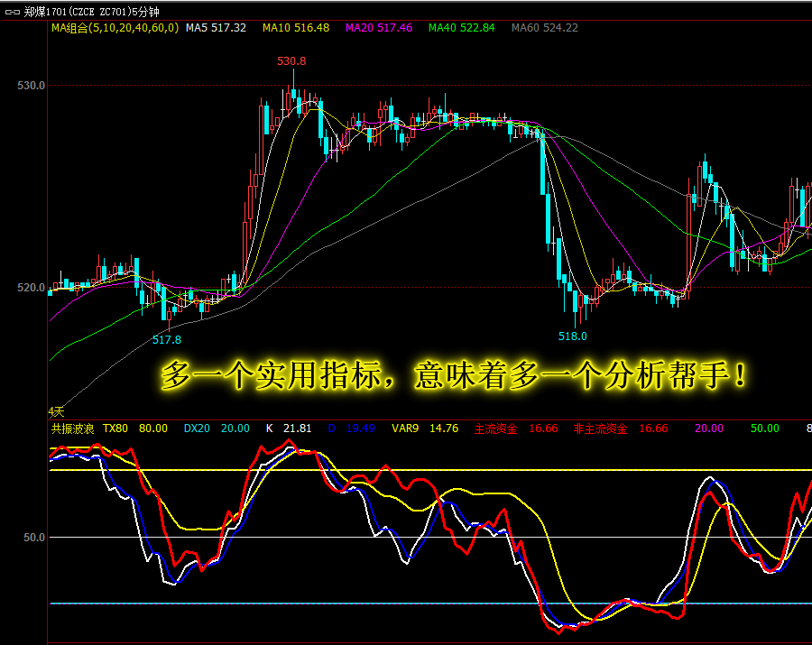The image size is (812, 645).
Task: Select the DX20 20.00 indicator value
Action: [217, 428]
